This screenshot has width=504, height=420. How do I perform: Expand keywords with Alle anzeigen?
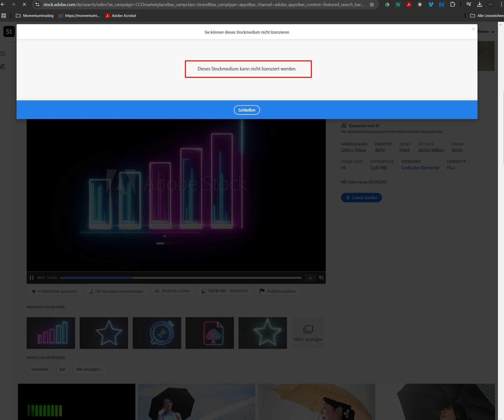point(89,369)
